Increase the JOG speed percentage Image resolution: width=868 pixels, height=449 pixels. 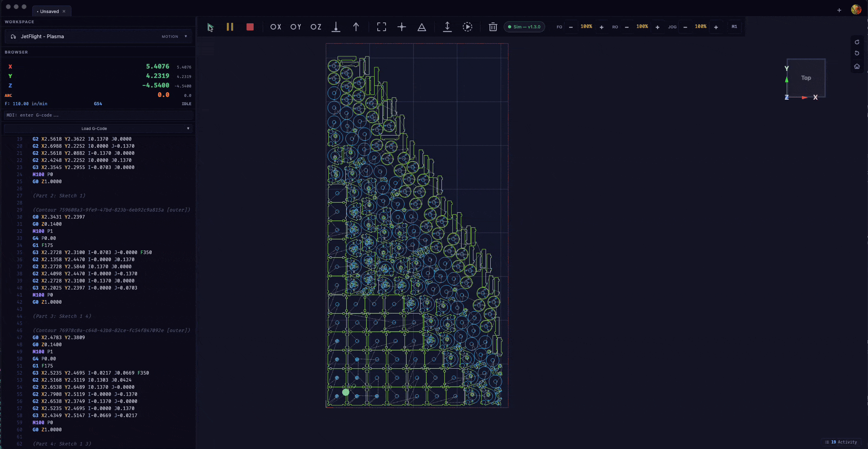tap(716, 27)
